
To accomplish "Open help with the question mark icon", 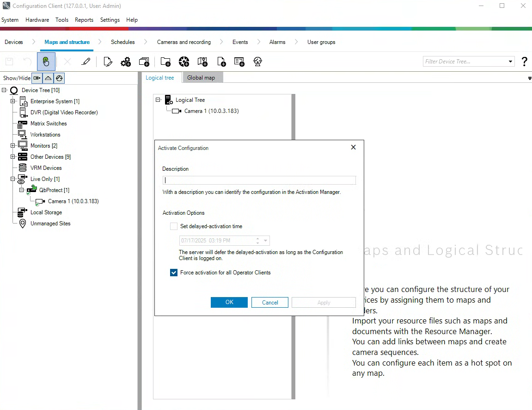I will (x=524, y=62).
